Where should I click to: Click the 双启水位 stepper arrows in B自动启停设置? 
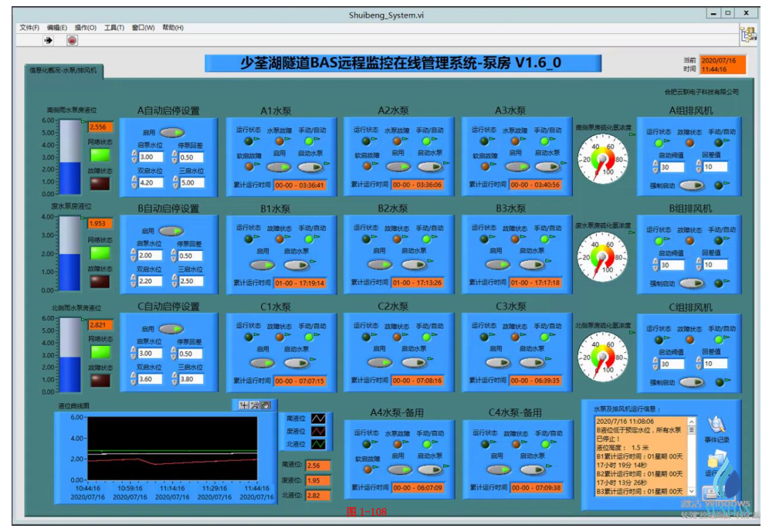[x=133, y=282]
